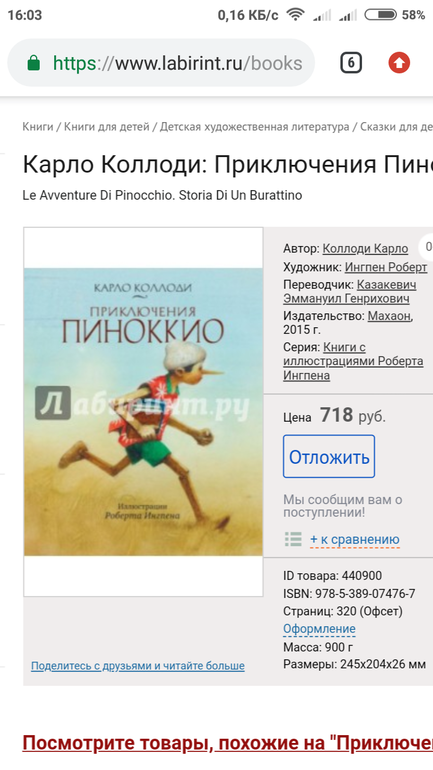The width and height of the screenshot is (433, 770).
Task: Tap the comparison list icon
Action: tap(294, 539)
